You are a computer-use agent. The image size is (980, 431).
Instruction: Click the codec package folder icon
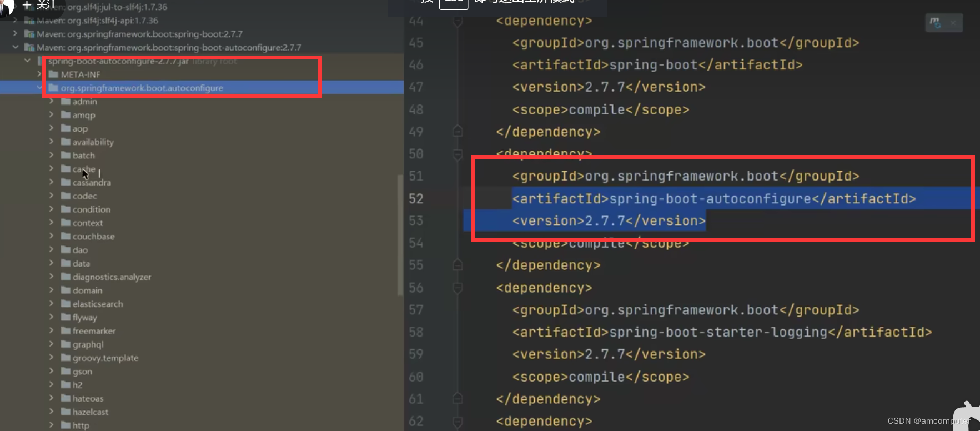tap(66, 196)
